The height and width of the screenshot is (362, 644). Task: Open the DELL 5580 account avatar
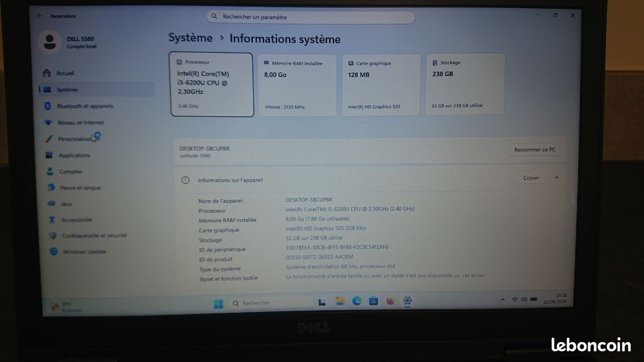[49, 42]
